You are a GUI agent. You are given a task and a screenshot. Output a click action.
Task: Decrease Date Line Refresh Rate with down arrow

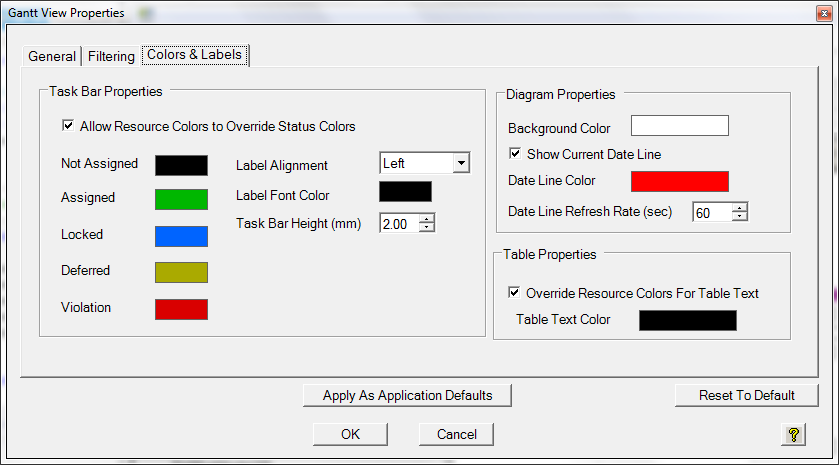pos(740,217)
